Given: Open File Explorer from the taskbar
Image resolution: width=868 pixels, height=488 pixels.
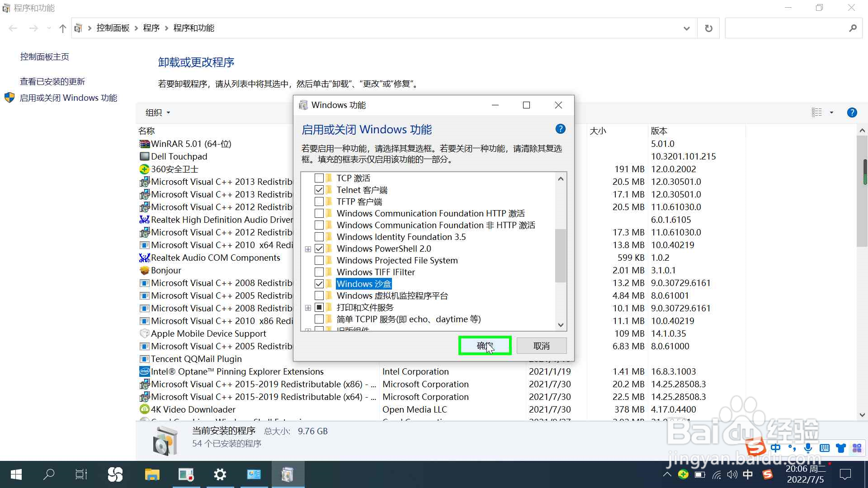Looking at the screenshot, I should [152, 474].
